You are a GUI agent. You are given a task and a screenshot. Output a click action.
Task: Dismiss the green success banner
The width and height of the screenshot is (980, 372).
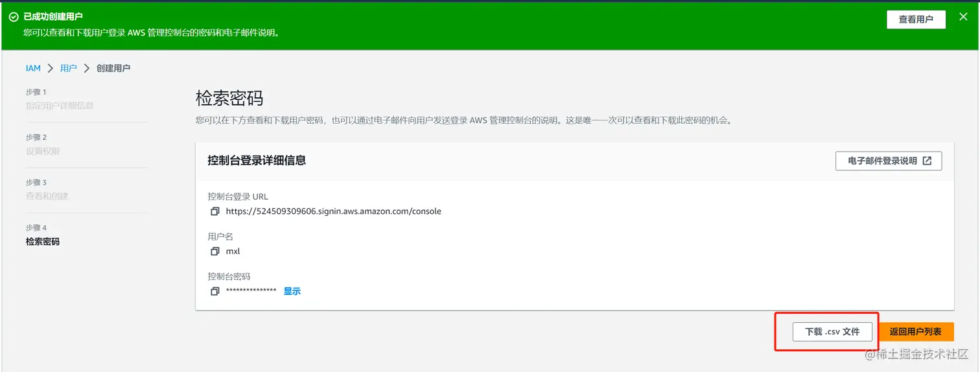click(962, 17)
